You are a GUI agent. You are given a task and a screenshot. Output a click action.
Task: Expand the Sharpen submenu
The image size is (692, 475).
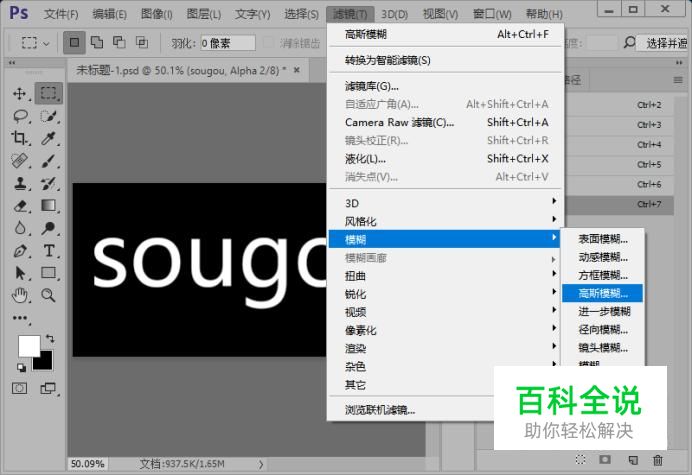pyautogui.click(x=444, y=294)
